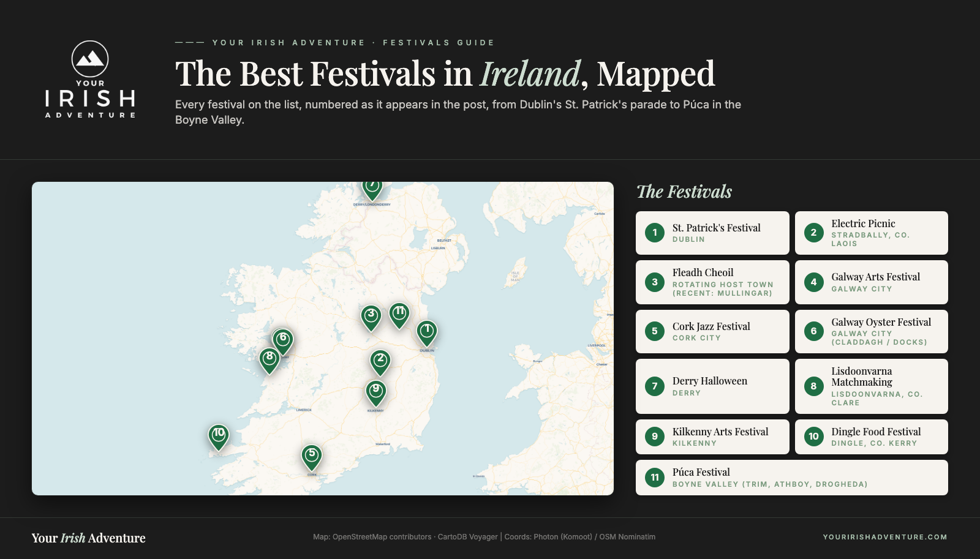Viewport: 980px width, 559px height.
Task: Click the STRADBALLY, CO. LAOIS location label
Action: point(870,239)
